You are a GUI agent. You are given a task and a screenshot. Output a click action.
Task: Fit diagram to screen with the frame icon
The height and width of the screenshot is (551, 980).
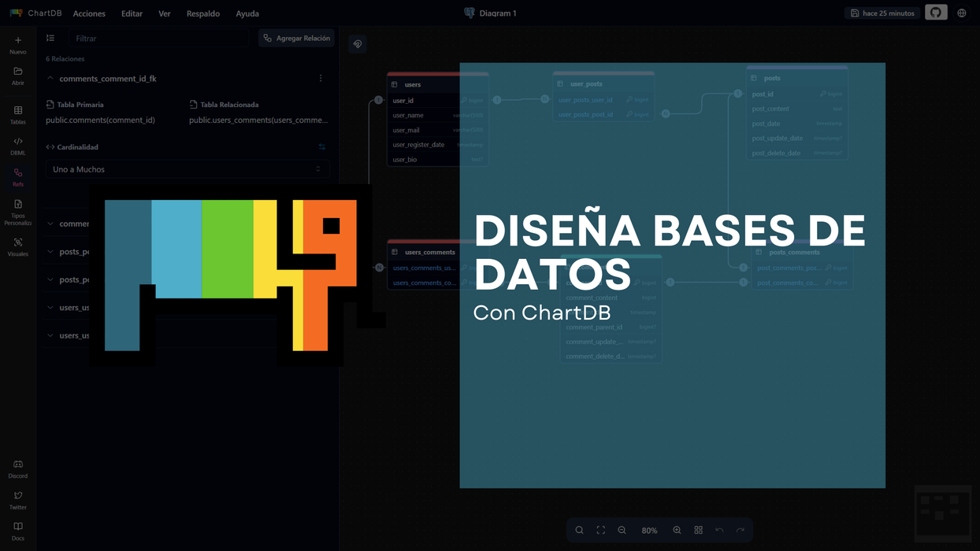coord(600,530)
